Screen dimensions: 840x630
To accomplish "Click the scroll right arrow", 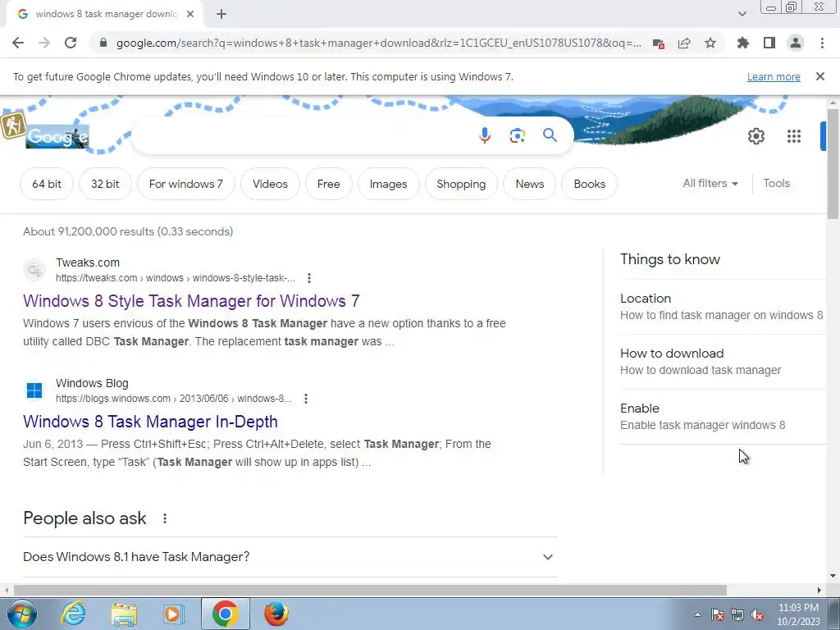I will point(819,590).
